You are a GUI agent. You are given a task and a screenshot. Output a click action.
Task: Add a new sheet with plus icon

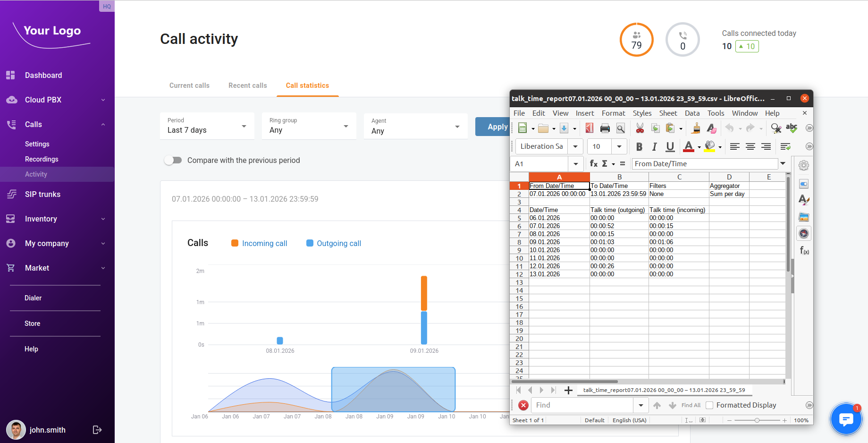(568, 390)
